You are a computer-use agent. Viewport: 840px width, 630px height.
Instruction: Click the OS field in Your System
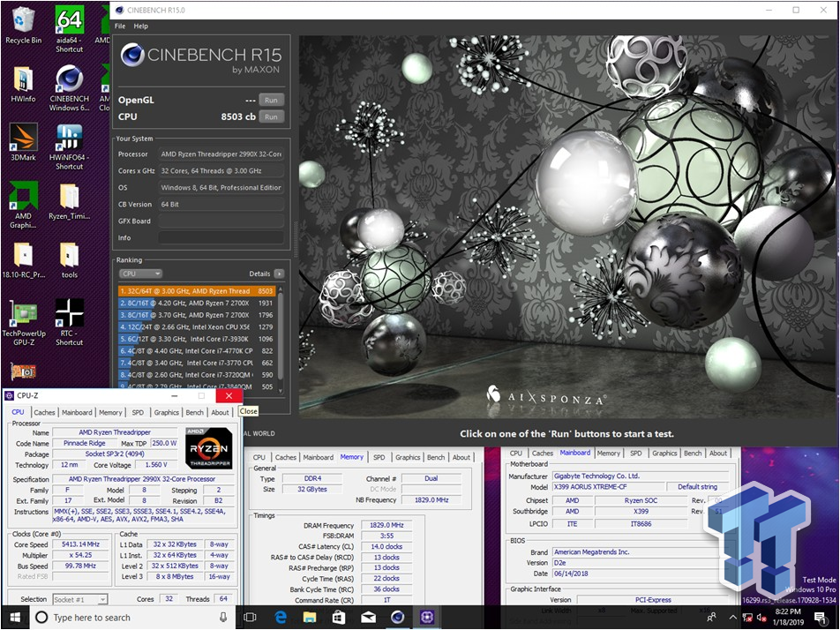tap(221, 187)
